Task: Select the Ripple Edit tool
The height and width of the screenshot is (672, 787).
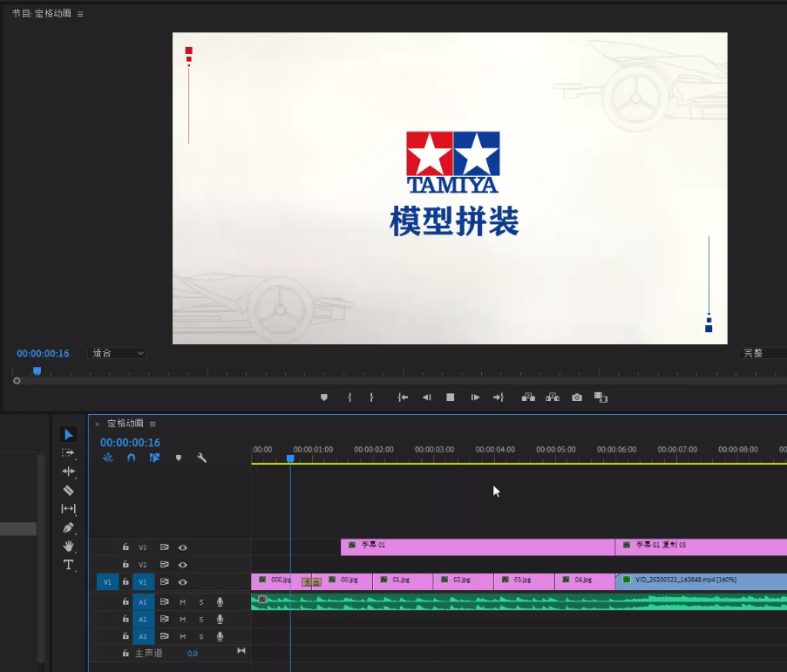Action: [69, 472]
